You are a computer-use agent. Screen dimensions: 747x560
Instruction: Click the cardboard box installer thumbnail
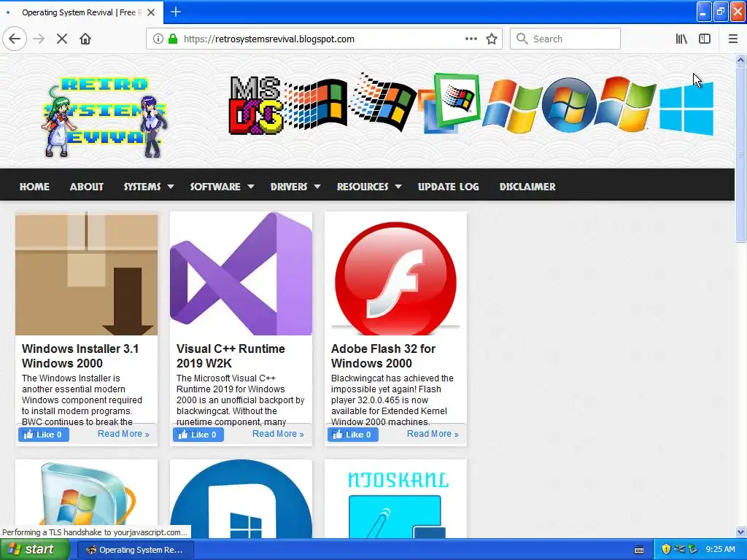(86, 274)
